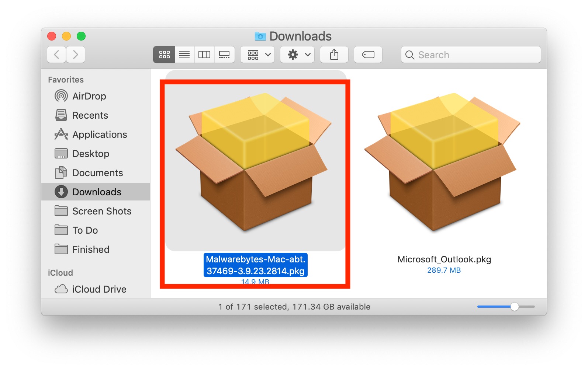Image resolution: width=588 pixels, height=370 pixels.
Task: Click the Malwarebytes-Mac-abt file name
Action: (256, 265)
